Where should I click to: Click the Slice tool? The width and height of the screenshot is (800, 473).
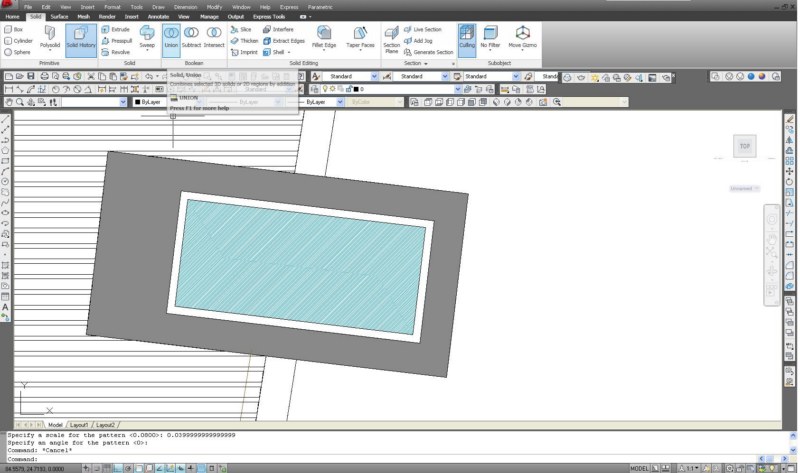pyautogui.click(x=241, y=30)
